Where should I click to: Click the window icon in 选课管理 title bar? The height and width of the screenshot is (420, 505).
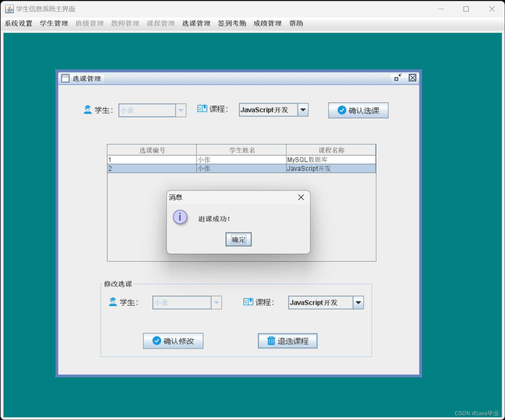click(x=65, y=78)
